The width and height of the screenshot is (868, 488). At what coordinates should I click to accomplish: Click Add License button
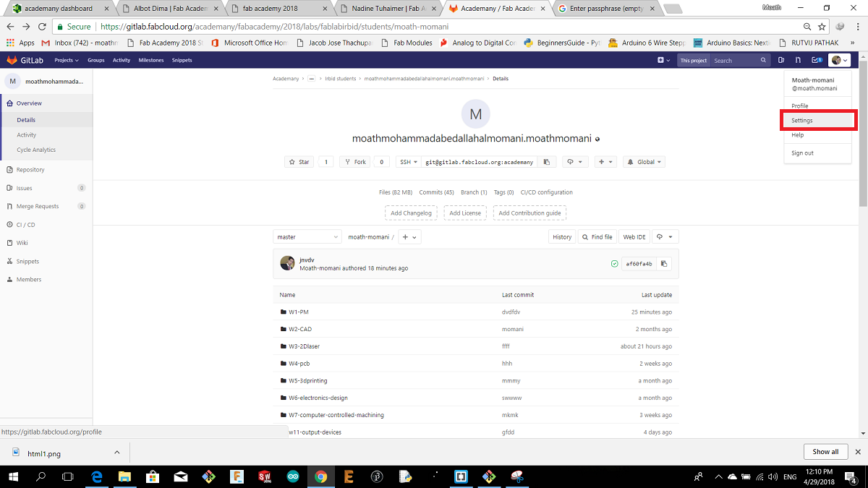coord(465,213)
